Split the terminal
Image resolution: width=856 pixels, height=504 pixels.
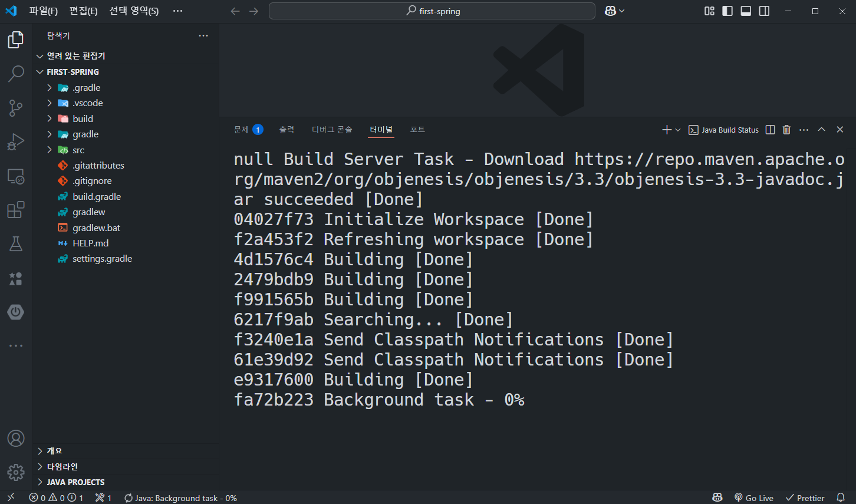pos(770,130)
